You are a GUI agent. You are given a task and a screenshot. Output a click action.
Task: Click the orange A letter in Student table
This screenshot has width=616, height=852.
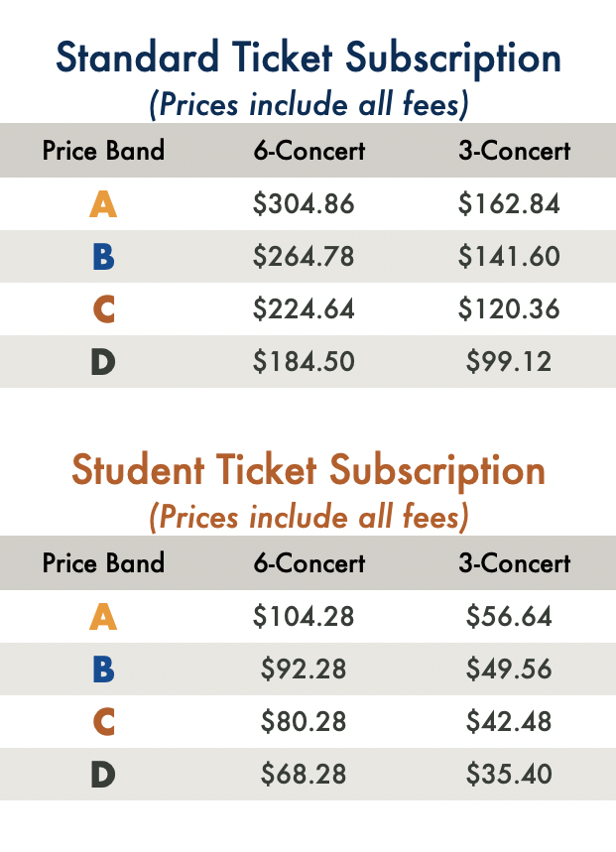103,617
